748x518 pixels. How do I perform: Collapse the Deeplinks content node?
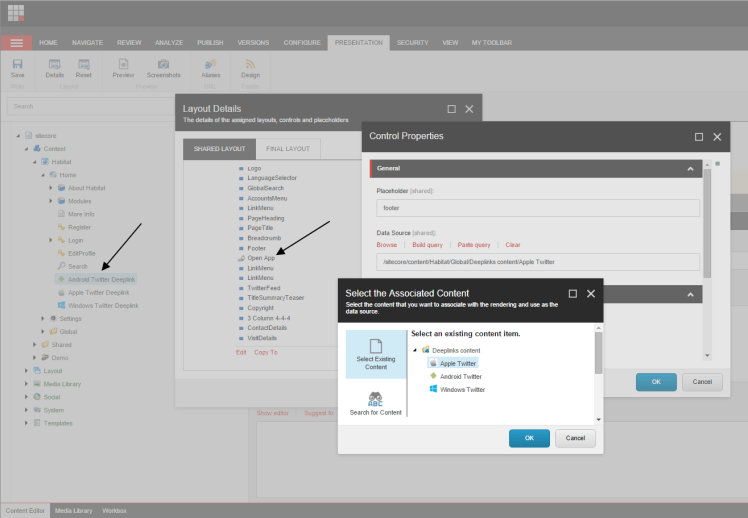[415, 350]
